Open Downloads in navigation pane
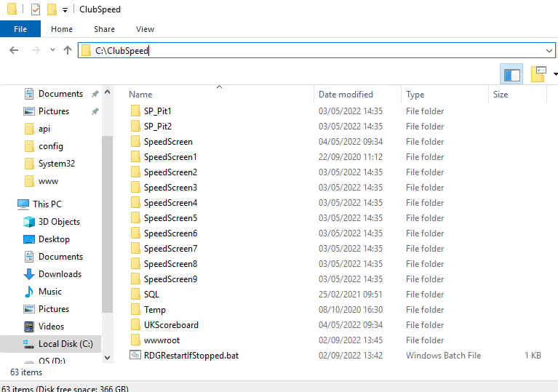The height and width of the screenshot is (392, 558). pos(60,274)
